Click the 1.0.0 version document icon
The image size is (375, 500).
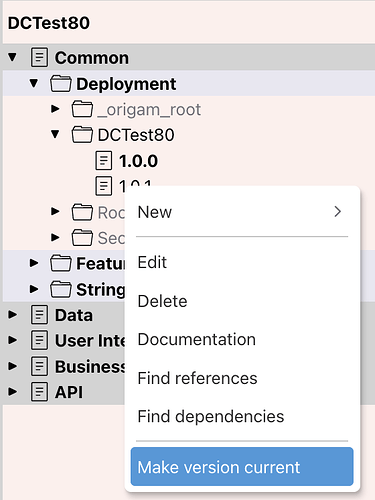click(x=104, y=160)
